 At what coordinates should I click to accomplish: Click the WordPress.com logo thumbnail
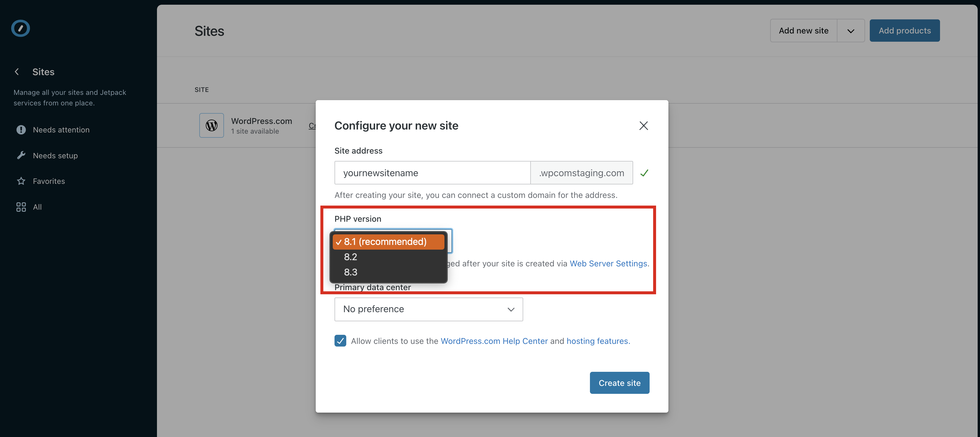212,125
